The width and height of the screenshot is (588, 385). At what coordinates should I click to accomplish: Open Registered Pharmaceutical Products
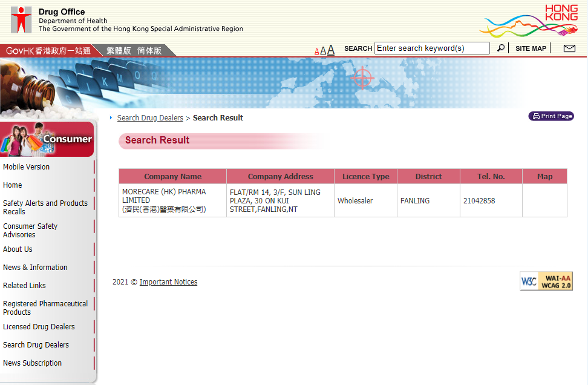click(45, 308)
